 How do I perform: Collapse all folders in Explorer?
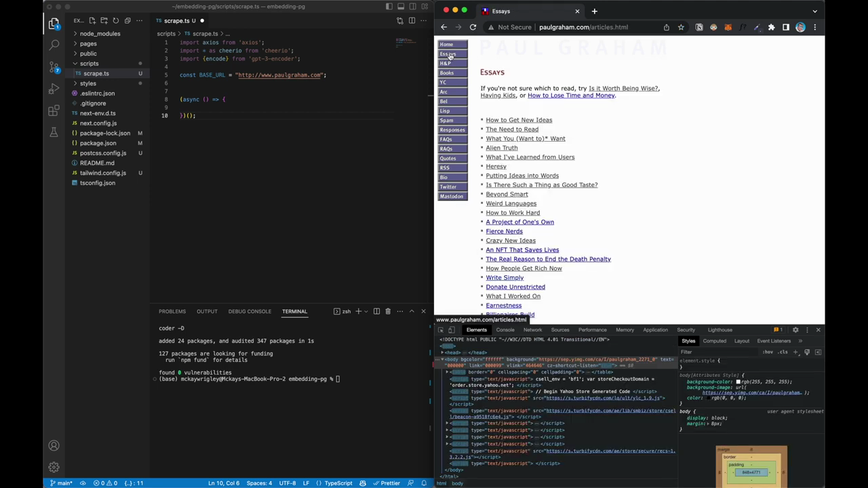(x=127, y=20)
